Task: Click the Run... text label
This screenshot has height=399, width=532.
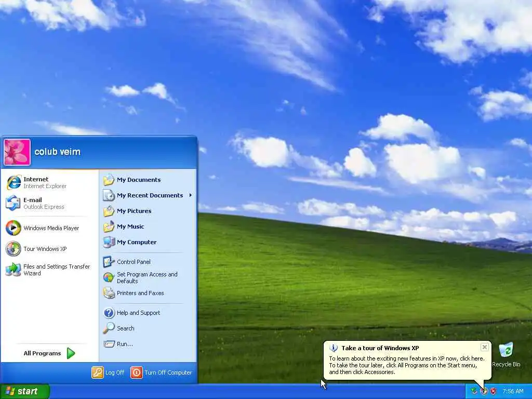Action: click(x=125, y=344)
